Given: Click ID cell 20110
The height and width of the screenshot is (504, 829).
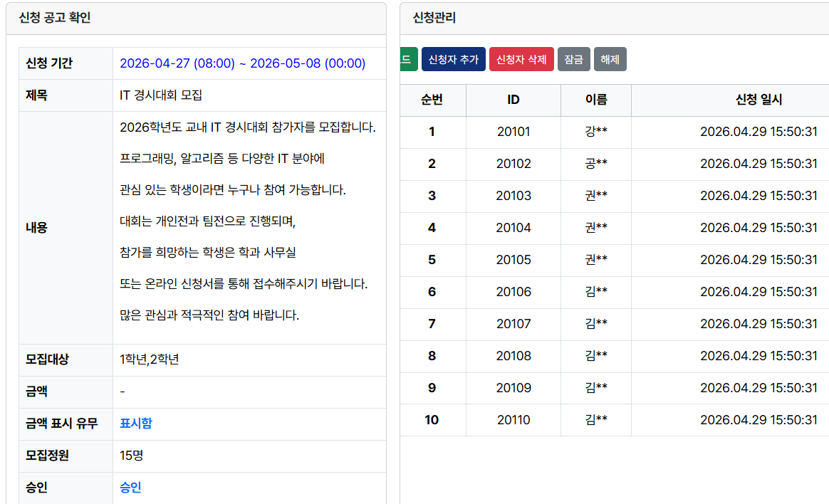Looking at the screenshot, I should [x=513, y=420].
